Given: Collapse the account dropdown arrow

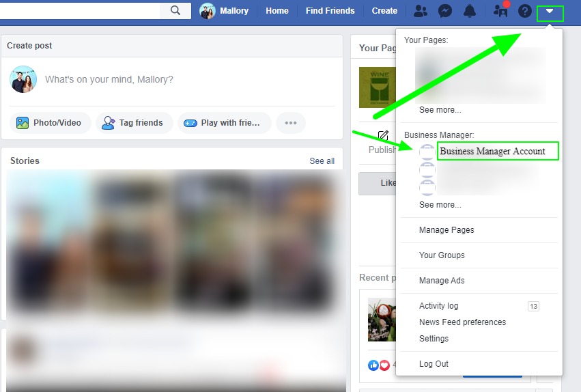Looking at the screenshot, I should 550,11.
